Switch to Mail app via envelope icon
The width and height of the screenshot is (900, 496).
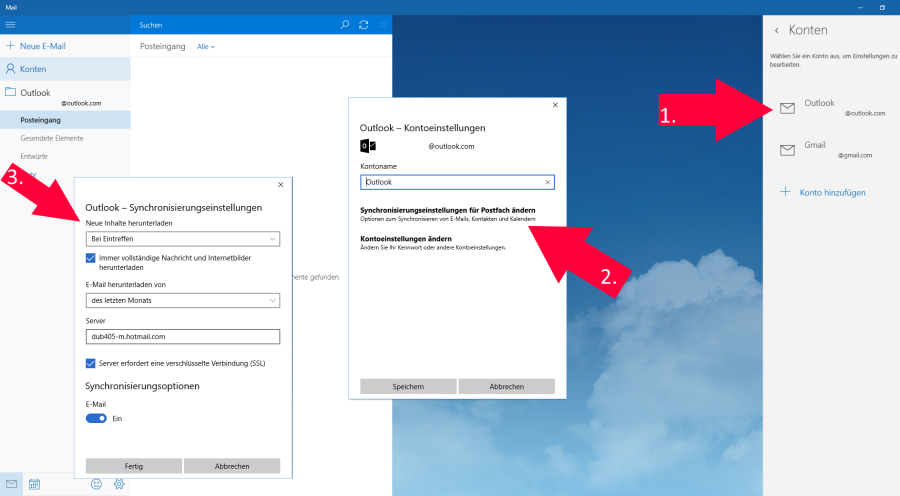pos(11,484)
